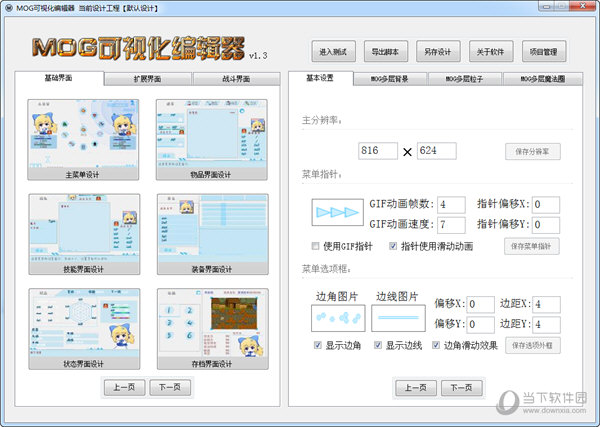Click the menu pointer arrows preview image
This screenshot has width=600, height=427.
338,212
